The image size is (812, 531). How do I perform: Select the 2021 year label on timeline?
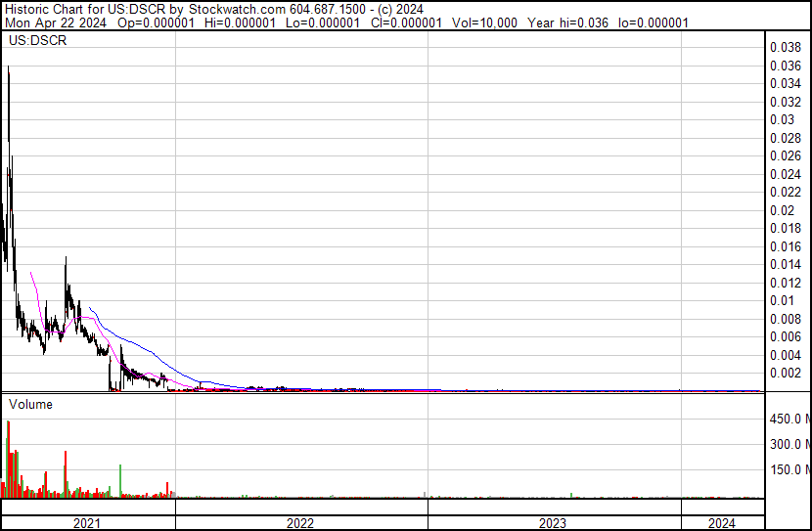coord(87,523)
